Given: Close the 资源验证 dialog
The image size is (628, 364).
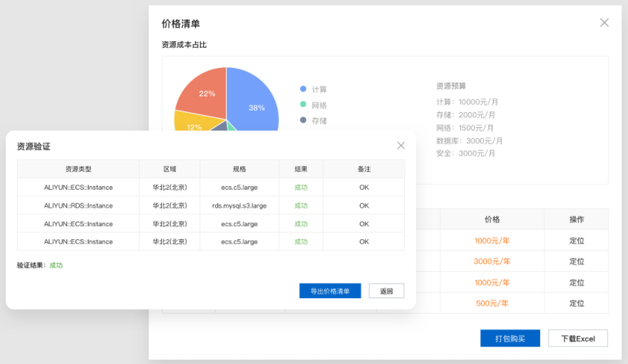Looking at the screenshot, I should (x=401, y=145).
